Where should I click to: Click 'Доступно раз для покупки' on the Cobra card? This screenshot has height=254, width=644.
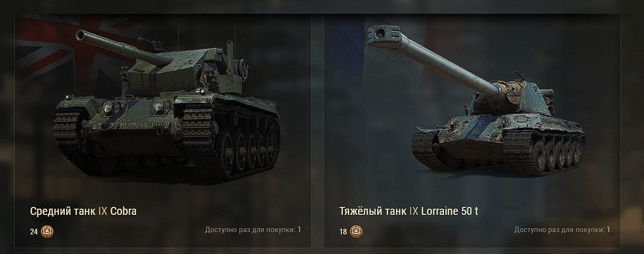(x=250, y=229)
